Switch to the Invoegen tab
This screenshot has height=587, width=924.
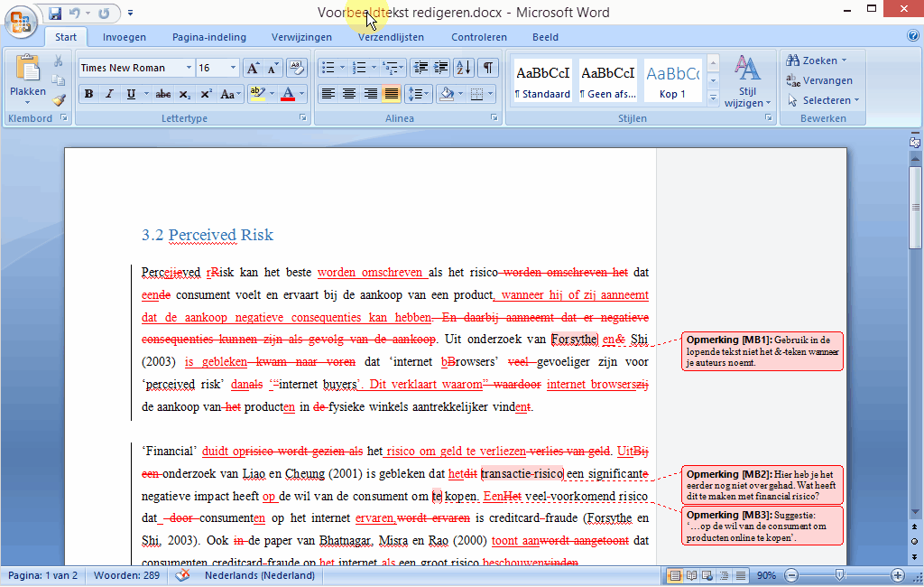[124, 37]
